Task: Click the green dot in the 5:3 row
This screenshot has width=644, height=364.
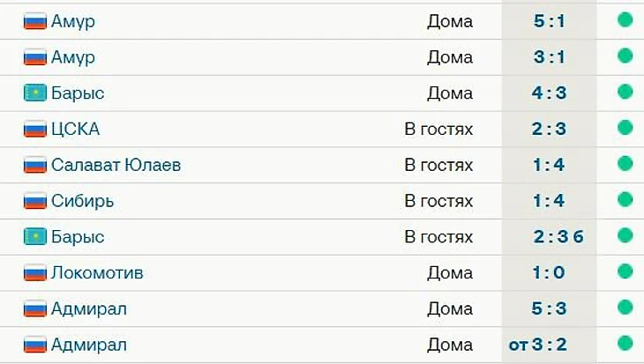Action: (625, 308)
